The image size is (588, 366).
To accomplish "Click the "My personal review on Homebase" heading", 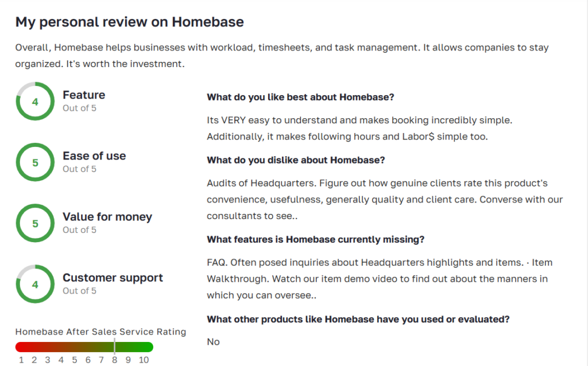I will (129, 22).
